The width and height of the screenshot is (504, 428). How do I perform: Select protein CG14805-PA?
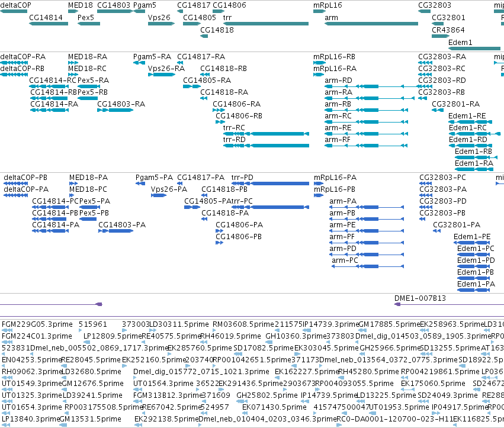[207, 201]
